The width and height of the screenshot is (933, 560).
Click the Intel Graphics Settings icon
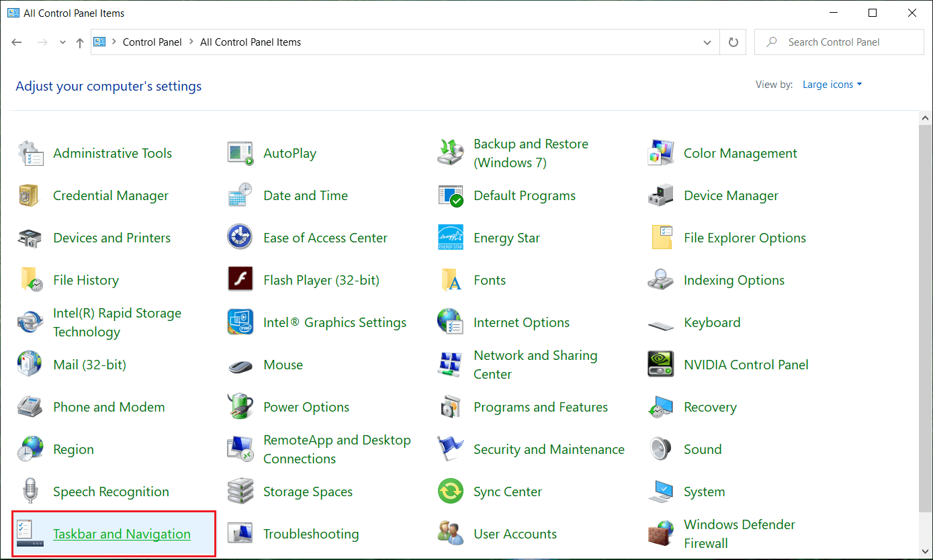(240, 322)
